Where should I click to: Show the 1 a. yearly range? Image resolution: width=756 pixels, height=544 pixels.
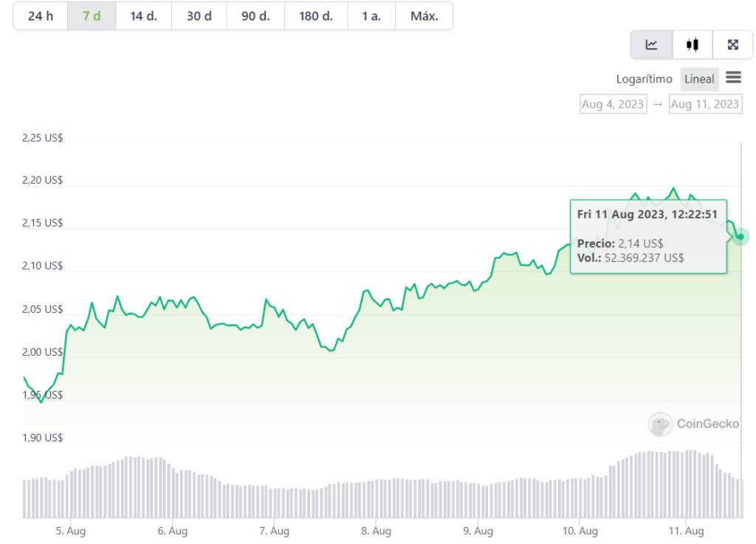tap(371, 16)
